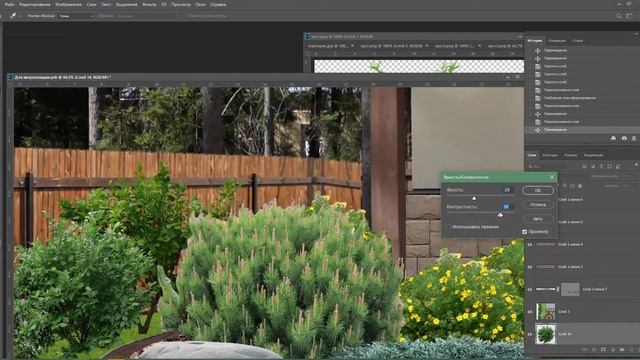The height and width of the screenshot is (360, 640).
Task: Click the Яркость slider handle
Action: (x=474, y=198)
